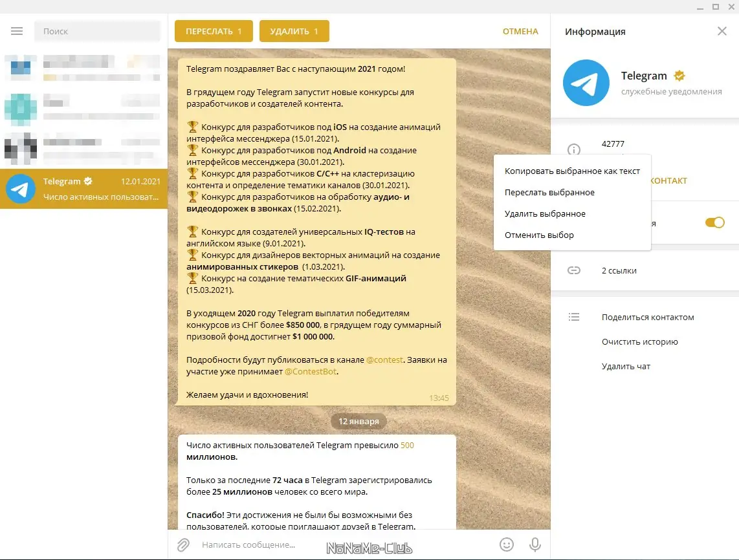Click the Telegram profile avatar in info panel
This screenshot has width=739, height=560.
point(586,83)
